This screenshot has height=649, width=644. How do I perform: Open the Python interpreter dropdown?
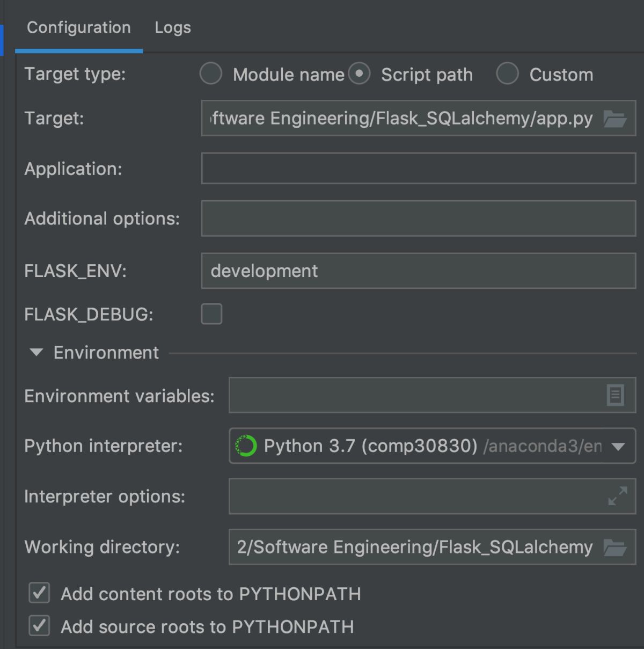618,446
